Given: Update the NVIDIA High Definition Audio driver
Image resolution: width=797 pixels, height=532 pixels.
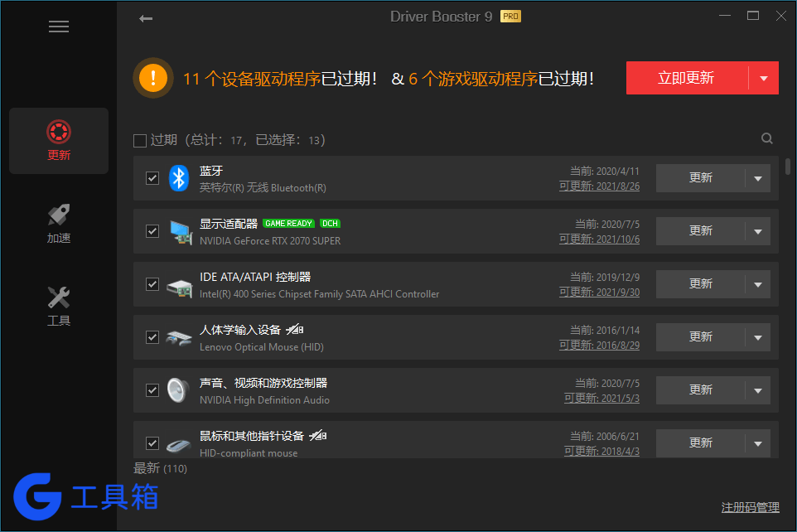Looking at the screenshot, I should pos(700,390).
